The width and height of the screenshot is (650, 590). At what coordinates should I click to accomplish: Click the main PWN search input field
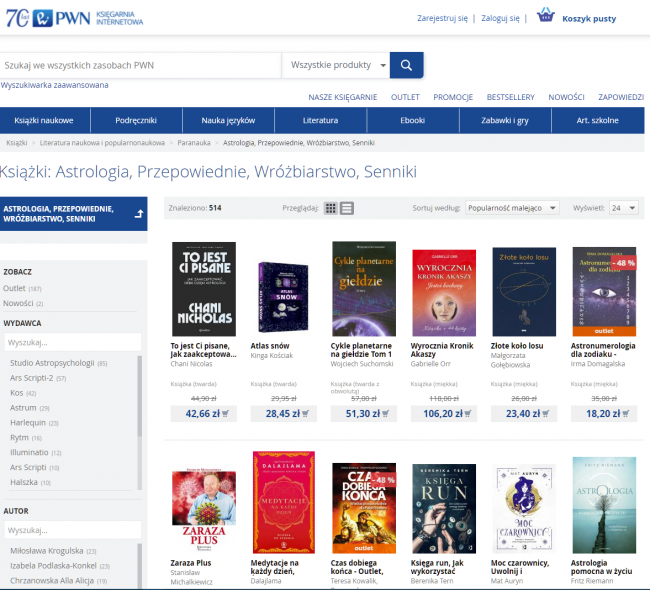[x=140, y=66]
